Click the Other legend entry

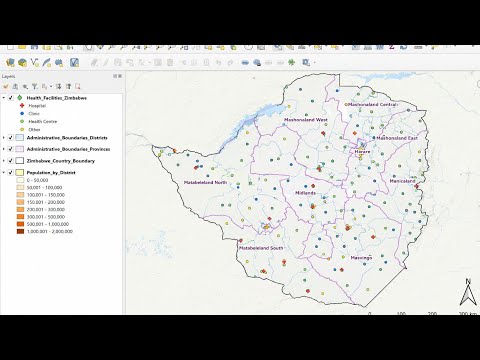point(34,130)
